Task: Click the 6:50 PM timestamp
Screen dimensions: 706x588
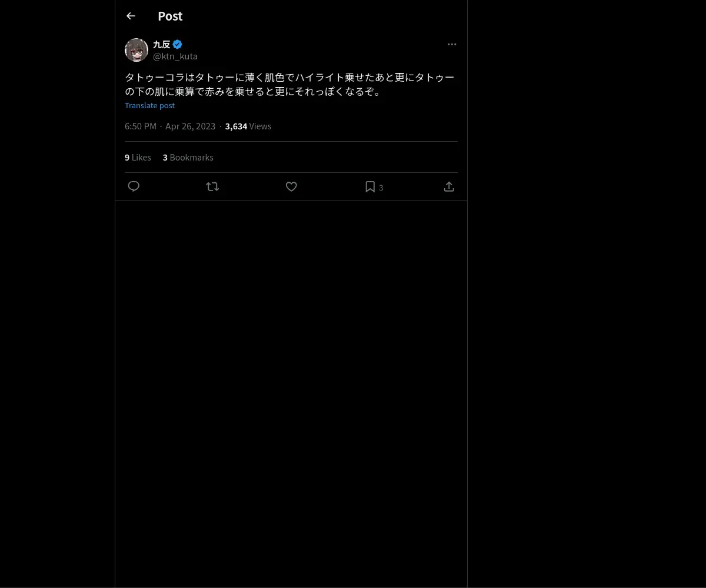Action: coord(141,126)
